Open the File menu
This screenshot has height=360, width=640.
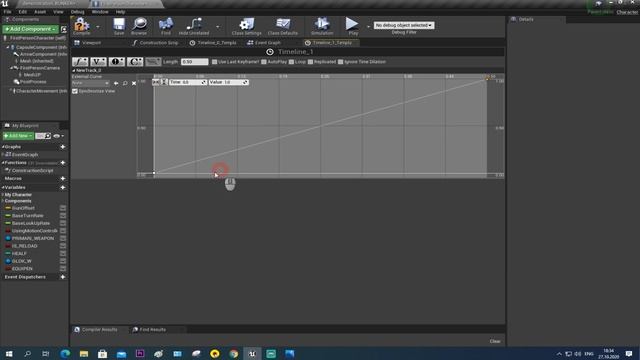[7, 12]
